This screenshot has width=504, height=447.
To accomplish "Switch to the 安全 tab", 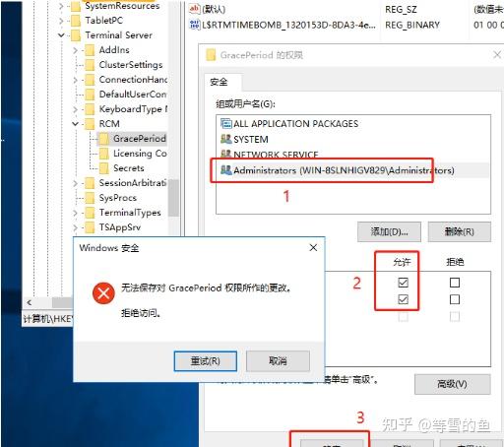I will pyautogui.click(x=222, y=82).
